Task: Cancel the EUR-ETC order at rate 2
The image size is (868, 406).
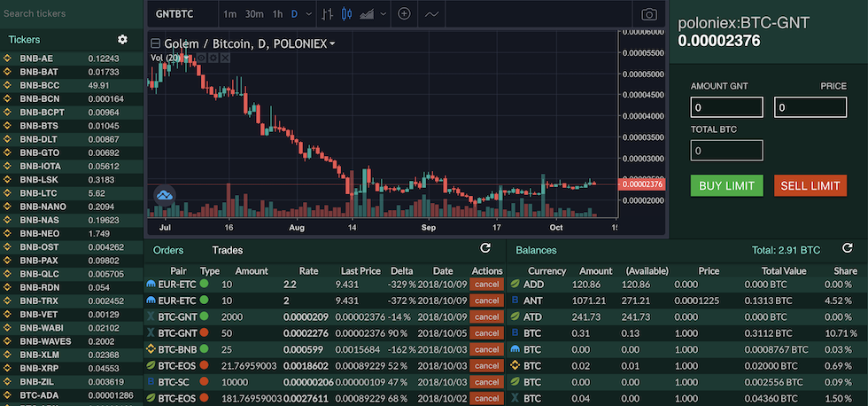Action: point(486,301)
